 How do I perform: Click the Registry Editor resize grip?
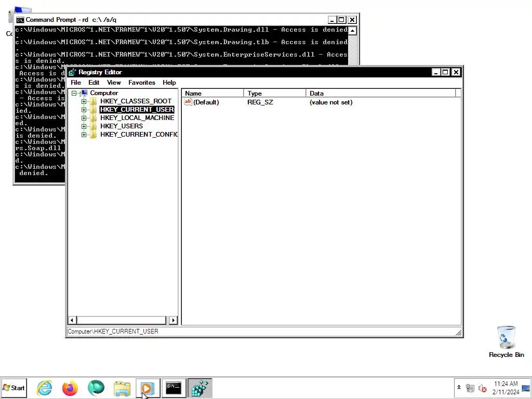click(458, 333)
